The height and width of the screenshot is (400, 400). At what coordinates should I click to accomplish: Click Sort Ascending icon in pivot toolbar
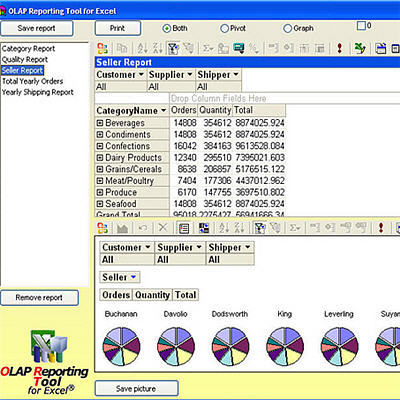point(143,49)
